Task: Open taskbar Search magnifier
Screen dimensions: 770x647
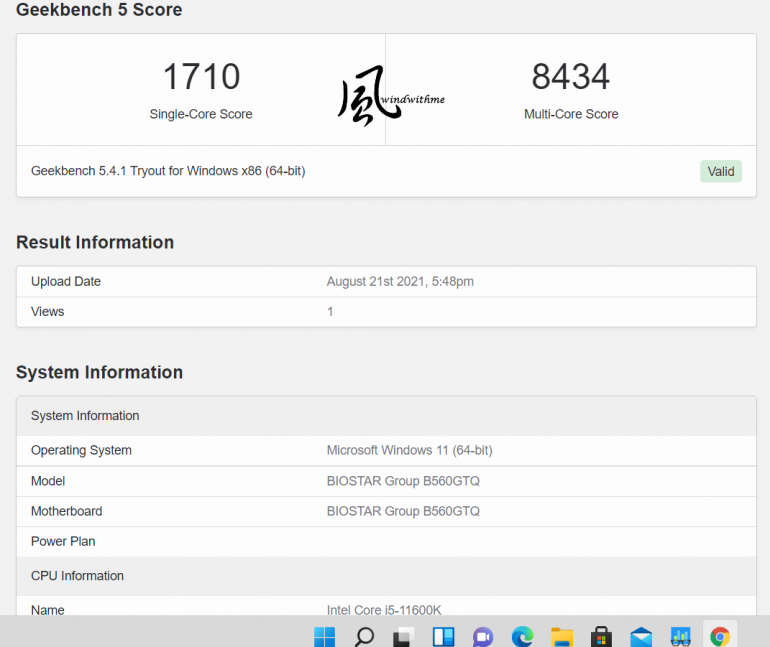Action: pyautogui.click(x=364, y=637)
